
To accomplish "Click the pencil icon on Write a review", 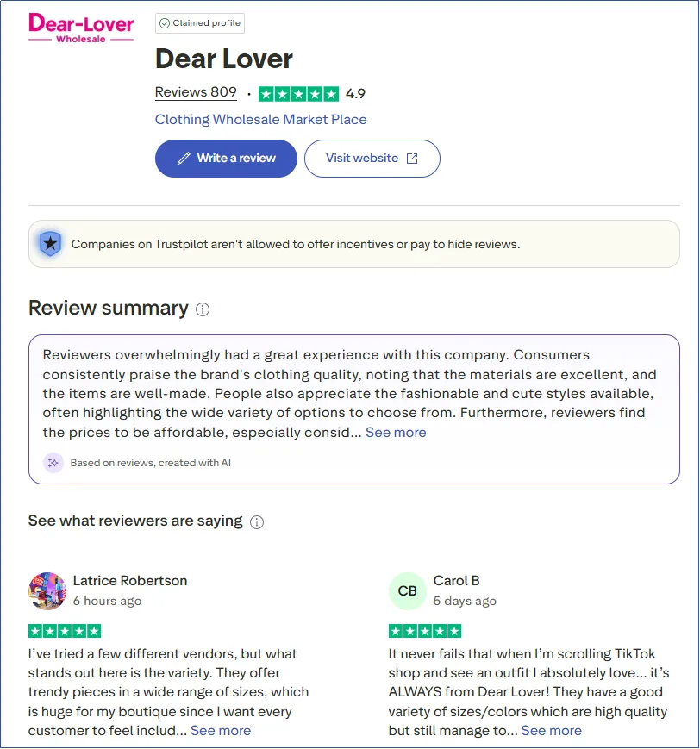I will pos(183,159).
